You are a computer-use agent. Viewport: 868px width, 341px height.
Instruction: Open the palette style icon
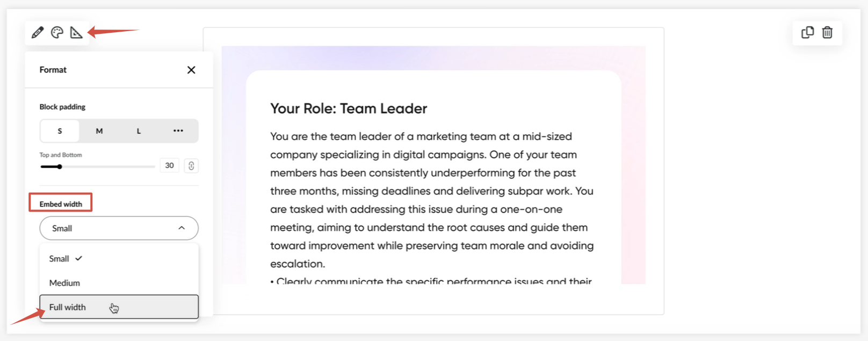[57, 33]
